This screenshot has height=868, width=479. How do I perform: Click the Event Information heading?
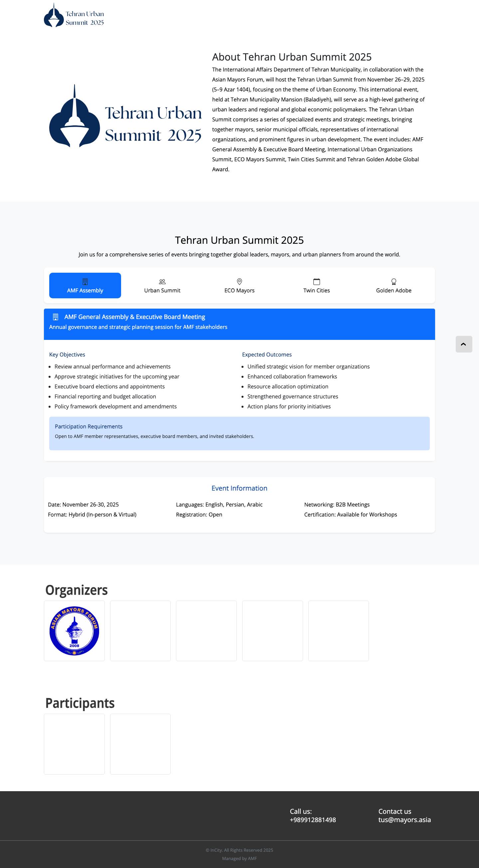(239, 488)
